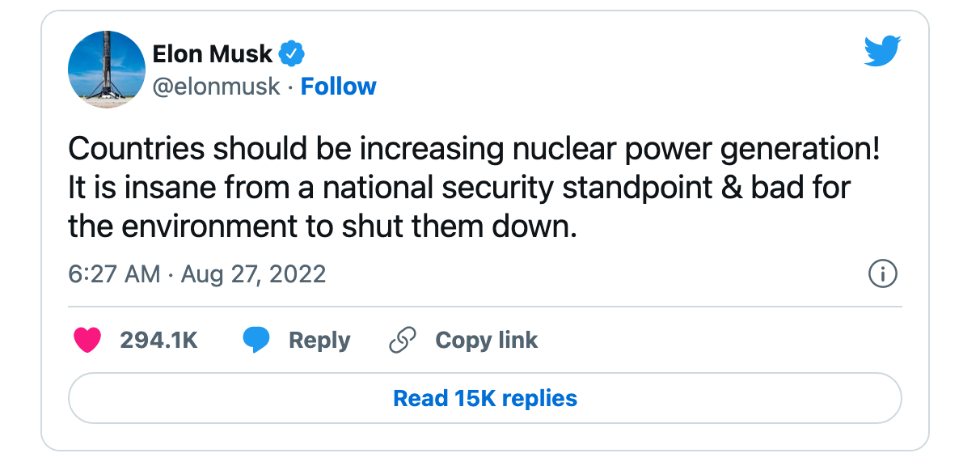Viewport: 980px width, 466px height.
Task: Click the blue reply speech bubble icon
Action: (x=256, y=341)
